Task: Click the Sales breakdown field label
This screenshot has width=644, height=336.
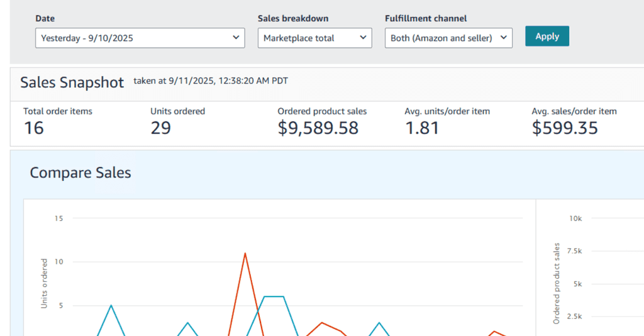Action: coord(292,19)
